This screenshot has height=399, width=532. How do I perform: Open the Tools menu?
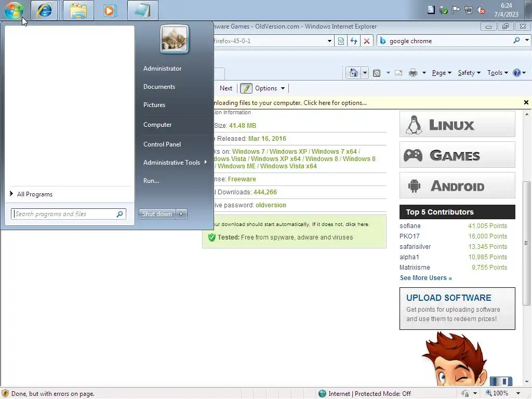click(498, 73)
